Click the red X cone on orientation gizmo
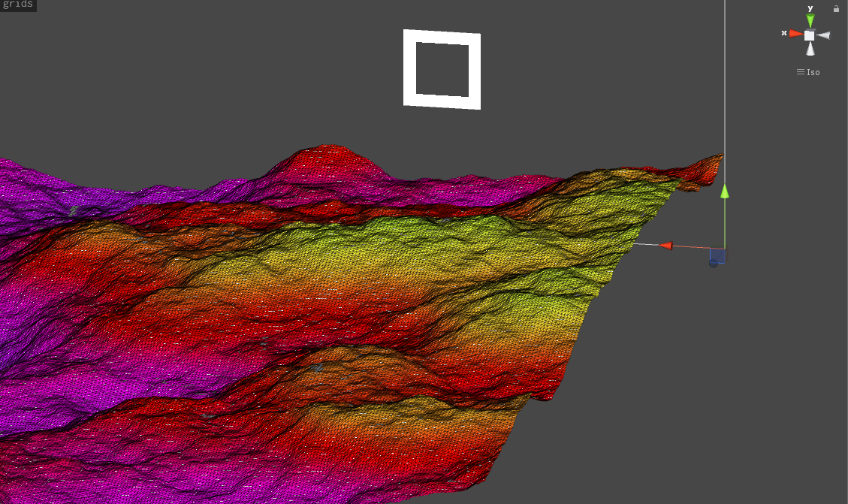This screenshot has height=504, width=848. 796,34
